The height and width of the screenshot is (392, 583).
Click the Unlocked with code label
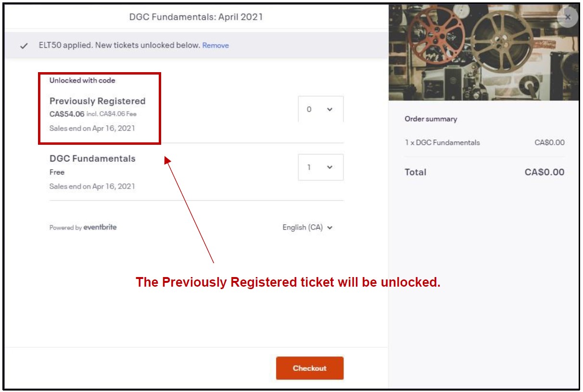coord(82,80)
